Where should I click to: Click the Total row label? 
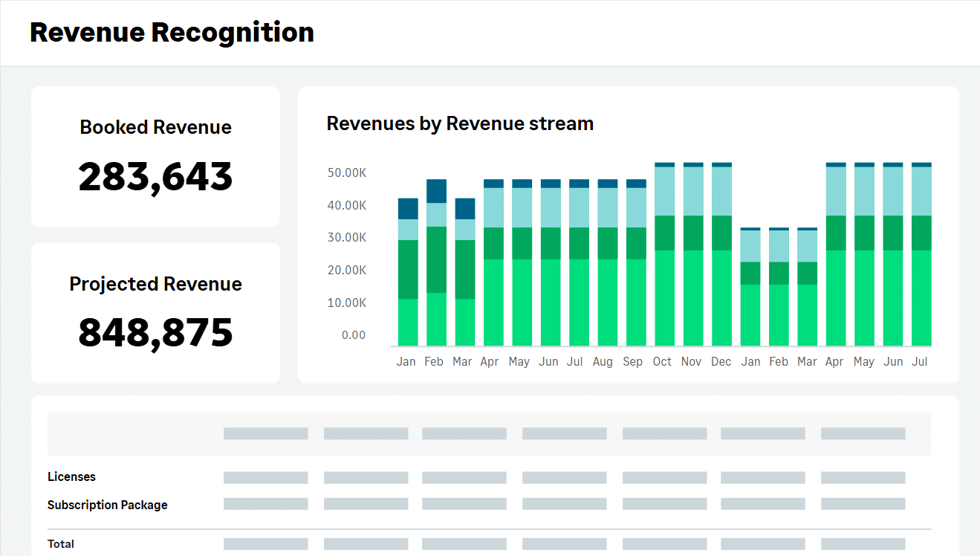coord(61,543)
